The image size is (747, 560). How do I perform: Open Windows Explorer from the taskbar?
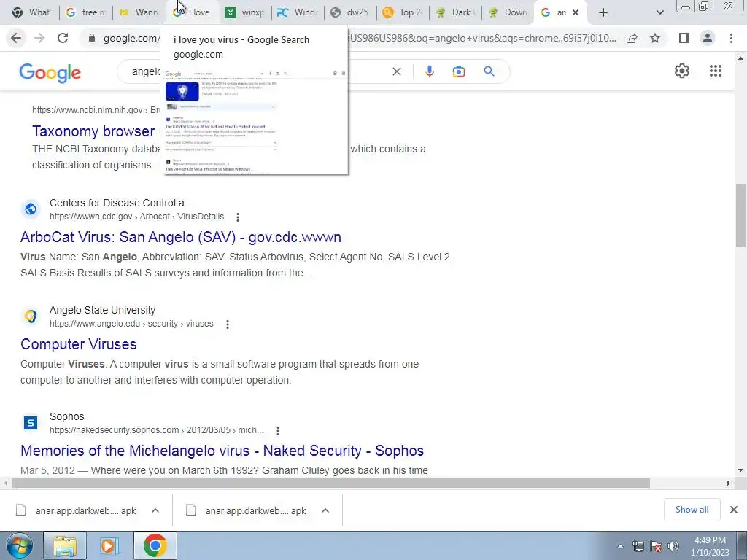[x=65, y=545]
